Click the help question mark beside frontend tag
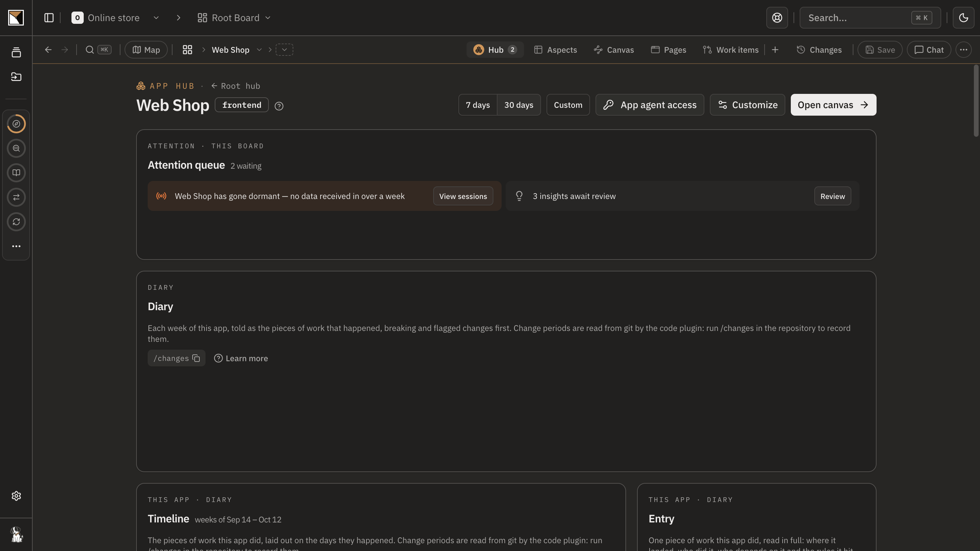Screen dimensions: 980x551 pyautogui.click(x=279, y=106)
